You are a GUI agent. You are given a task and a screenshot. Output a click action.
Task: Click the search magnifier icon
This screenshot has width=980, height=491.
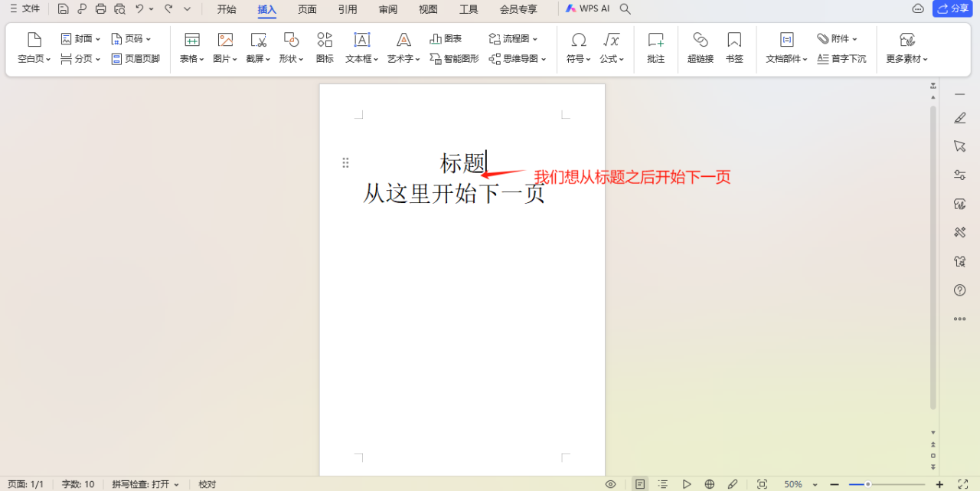tap(625, 9)
